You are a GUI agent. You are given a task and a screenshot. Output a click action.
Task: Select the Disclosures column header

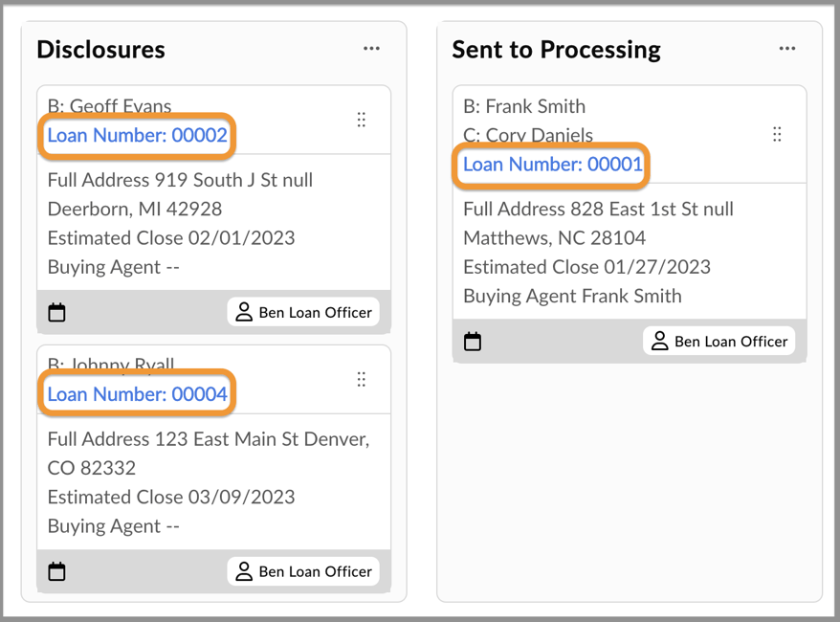100,50
